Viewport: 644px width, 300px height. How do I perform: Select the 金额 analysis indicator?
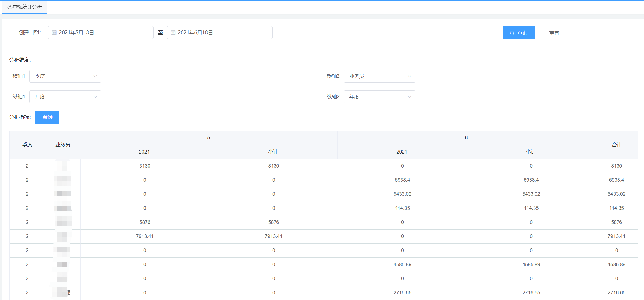tap(47, 117)
